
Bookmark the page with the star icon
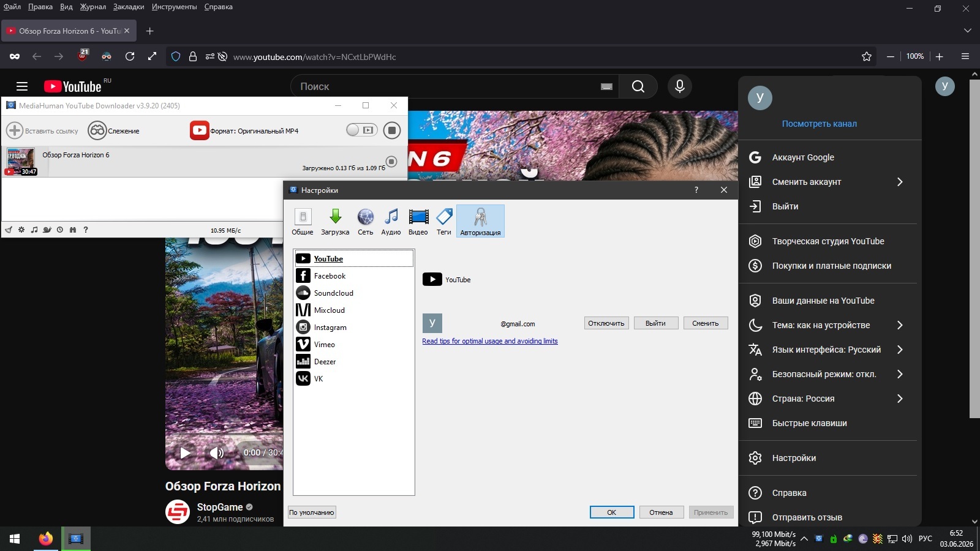tap(867, 56)
